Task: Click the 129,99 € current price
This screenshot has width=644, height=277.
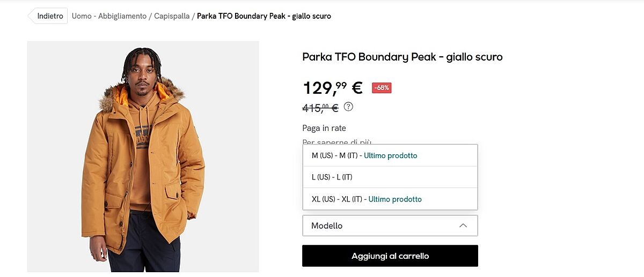Action: click(333, 88)
